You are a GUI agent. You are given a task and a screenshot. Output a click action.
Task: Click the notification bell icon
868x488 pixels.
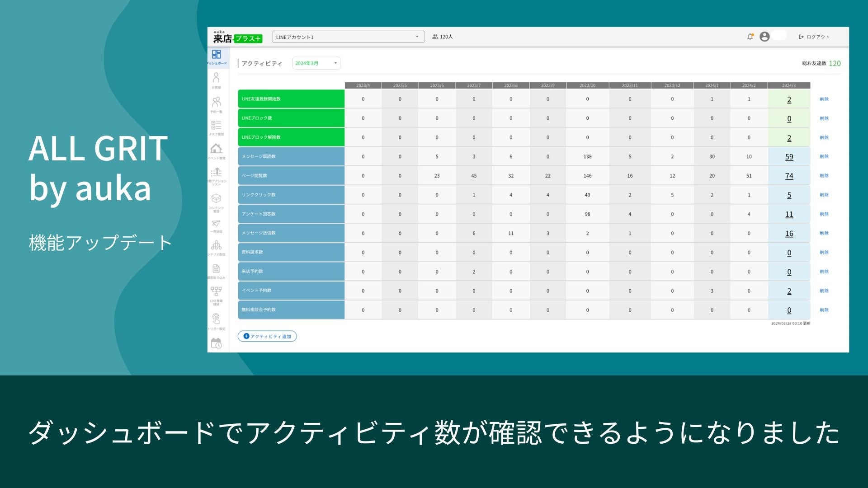750,37
